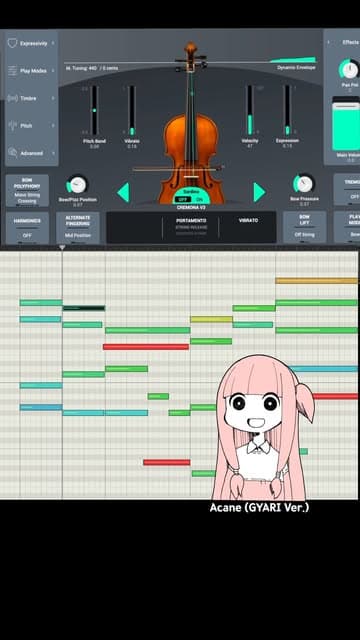
Task: Click the Bow/Pizz Position knob
Action: click(77, 185)
